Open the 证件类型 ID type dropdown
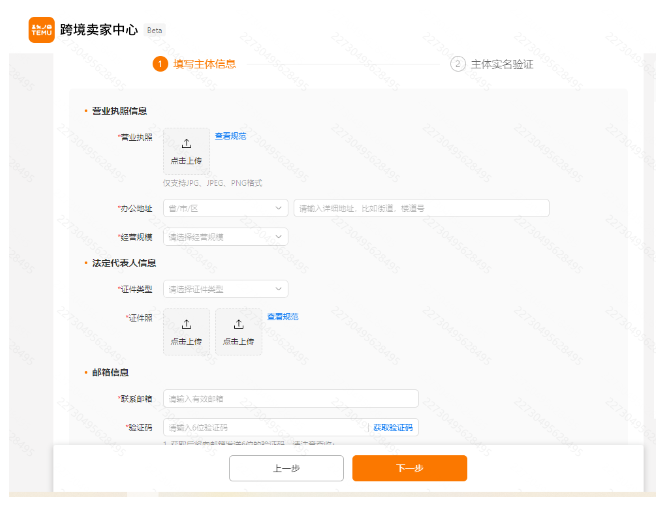The height and width of the screenshot is (525, 662). click(x=225, y=289)
